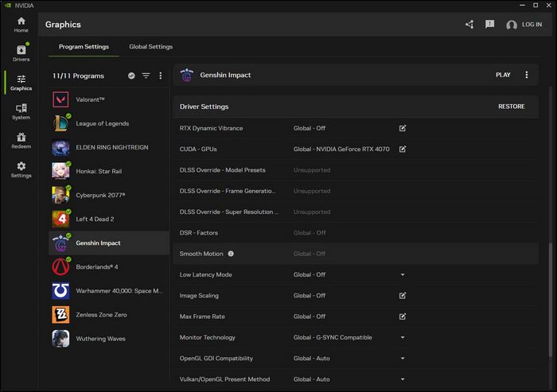Screen dimensions: 557x392
Task: Select Genshin Impact in program list
Action: [x=109, y=243]
